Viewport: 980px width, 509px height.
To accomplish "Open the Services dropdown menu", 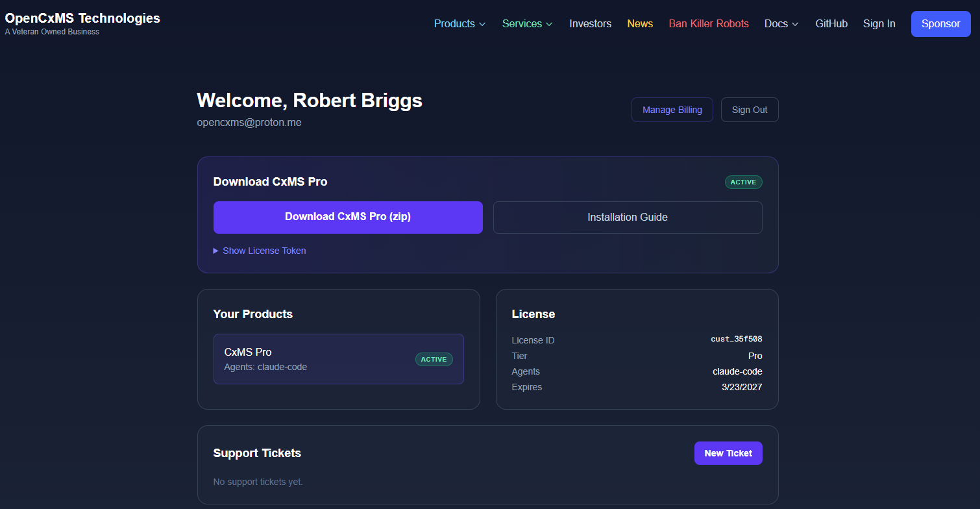I will [x=526, y=23].
